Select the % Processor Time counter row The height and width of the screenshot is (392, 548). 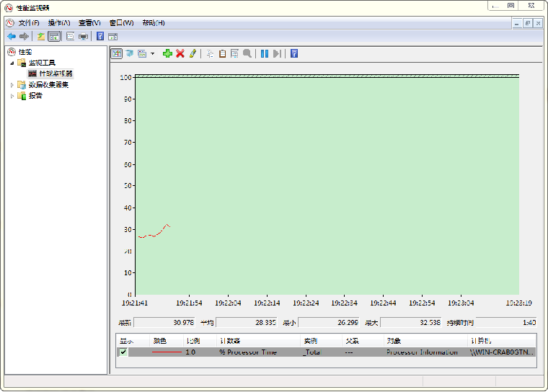[x=248, y=352]
